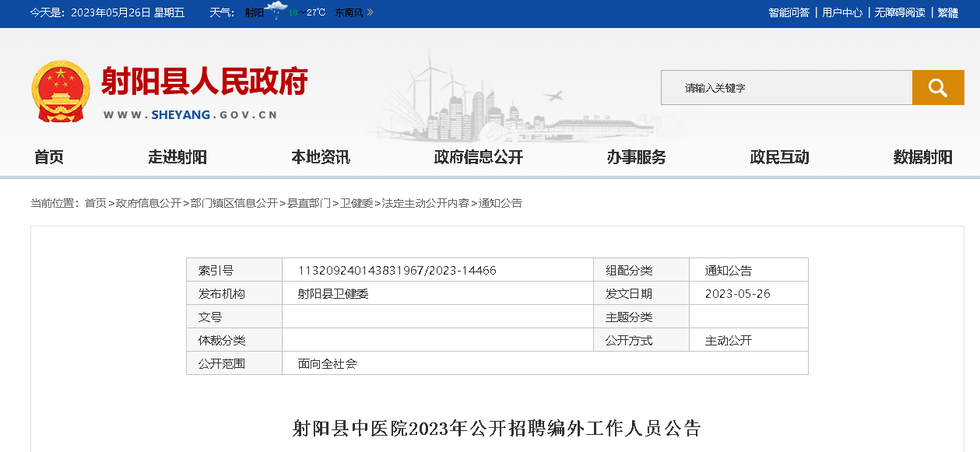This screenshot has width=980, height=452.
Task: Open the 首页 navigation menu item
Action: click(49, 157)
